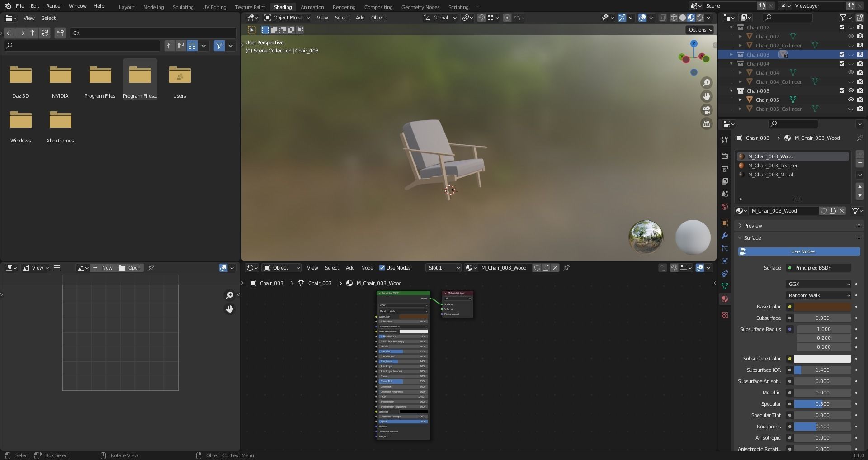This screenshot has height=460, width=868.
Task: Toggle snapping magnet in the viewport header
Action: point(481,18)
